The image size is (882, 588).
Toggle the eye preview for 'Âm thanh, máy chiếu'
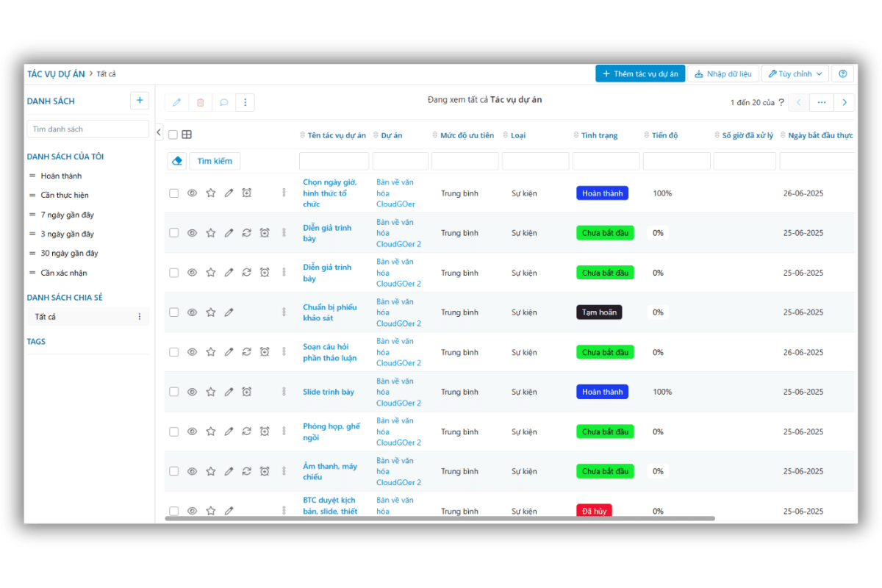pos(192,471)
